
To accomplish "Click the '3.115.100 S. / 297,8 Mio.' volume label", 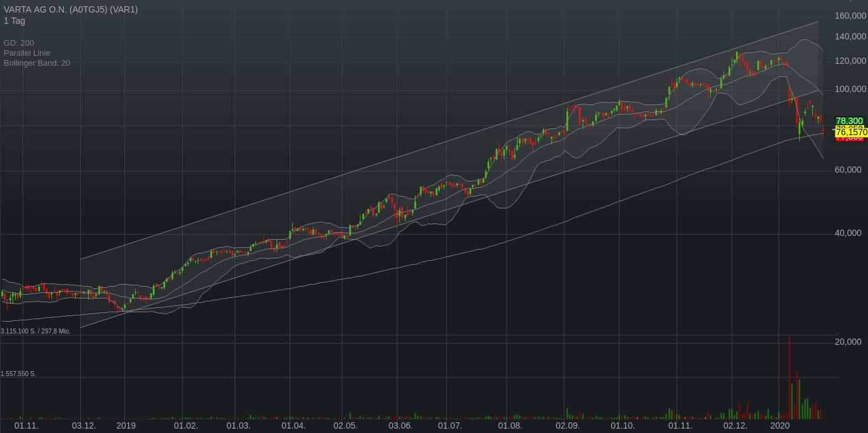I will pyautogui.click(x=36, y=331).
